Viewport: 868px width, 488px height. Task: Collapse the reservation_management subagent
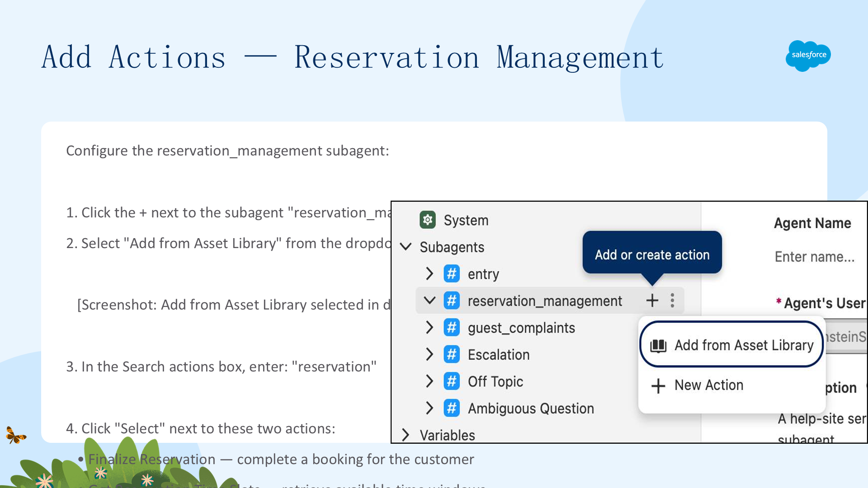tap(429, 300)
